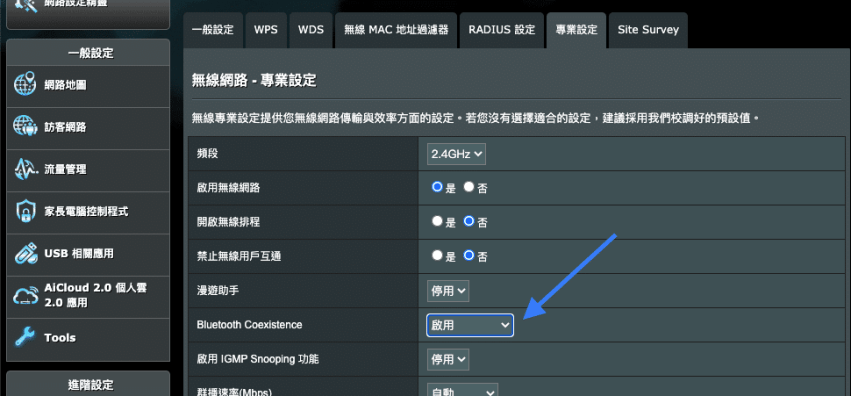Select 否 for 禁止無線用戶互通
Screen dimensions: 851x396
click(469, 256)
